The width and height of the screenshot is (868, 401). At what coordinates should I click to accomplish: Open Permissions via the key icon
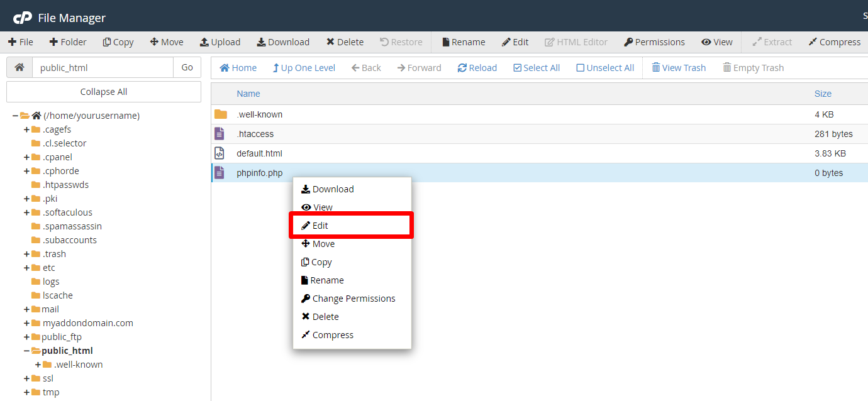pyautogui.click(x=628, y=42)
